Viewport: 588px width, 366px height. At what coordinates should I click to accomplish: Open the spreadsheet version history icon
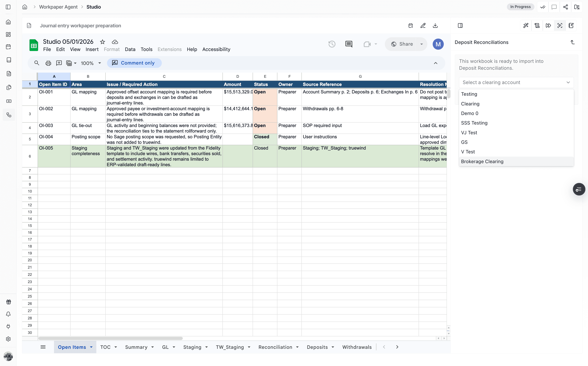tap(332, 44)
